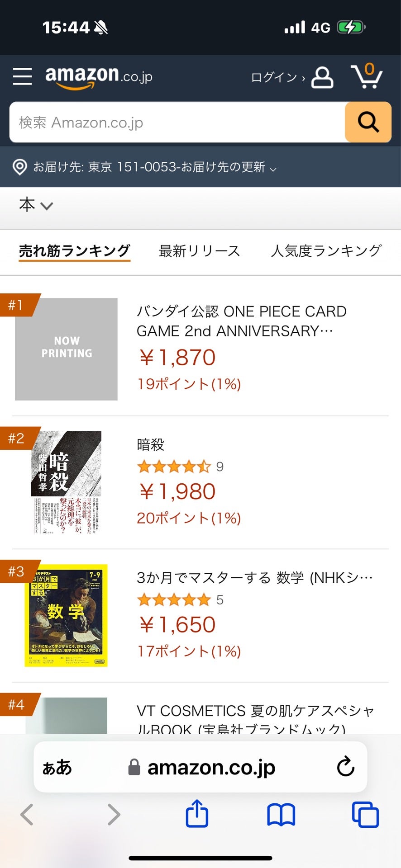Go back to previous page

pyautogui.click(x=27, y=815)
